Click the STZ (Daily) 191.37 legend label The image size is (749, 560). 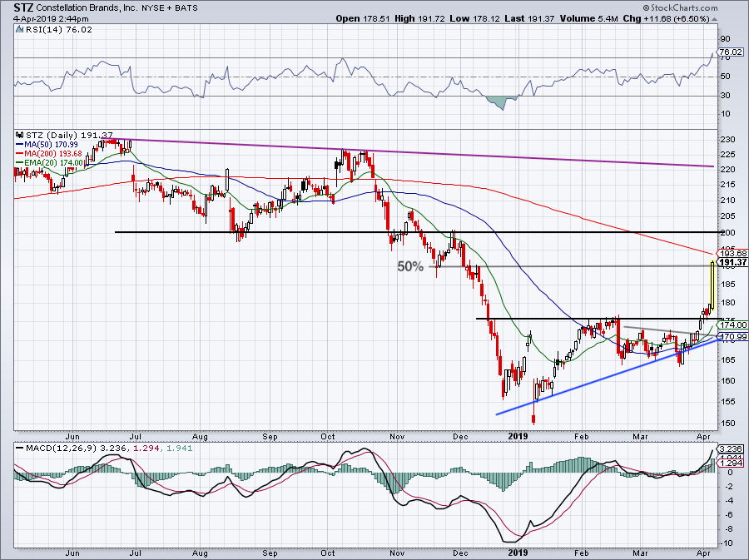69,135
